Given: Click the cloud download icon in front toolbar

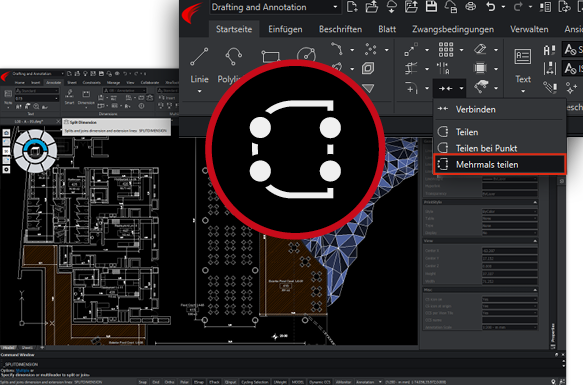Looking at the screenshot, I should point(391,7).
